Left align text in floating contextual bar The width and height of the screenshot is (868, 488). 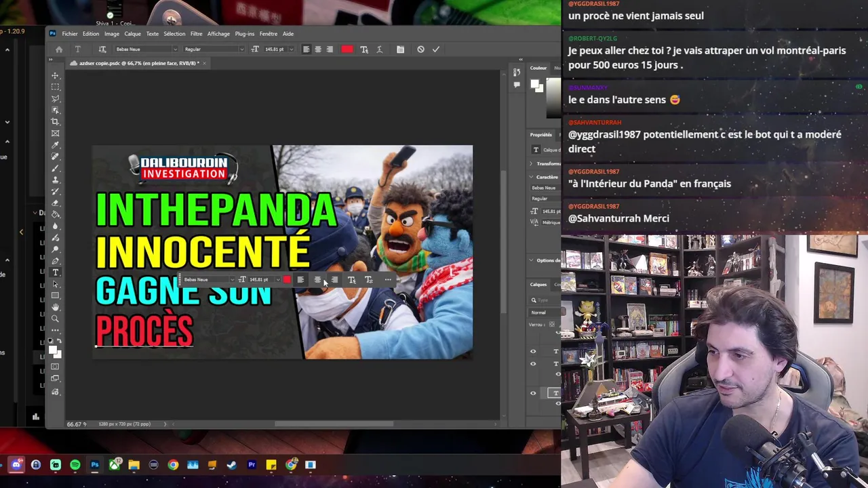click(300, 280)
